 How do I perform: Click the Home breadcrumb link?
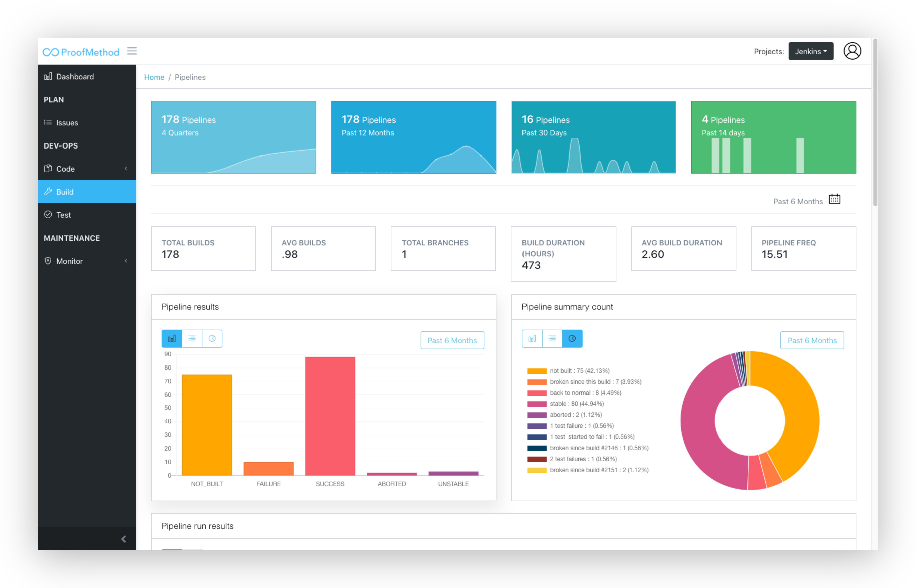(x=154, y=77)
